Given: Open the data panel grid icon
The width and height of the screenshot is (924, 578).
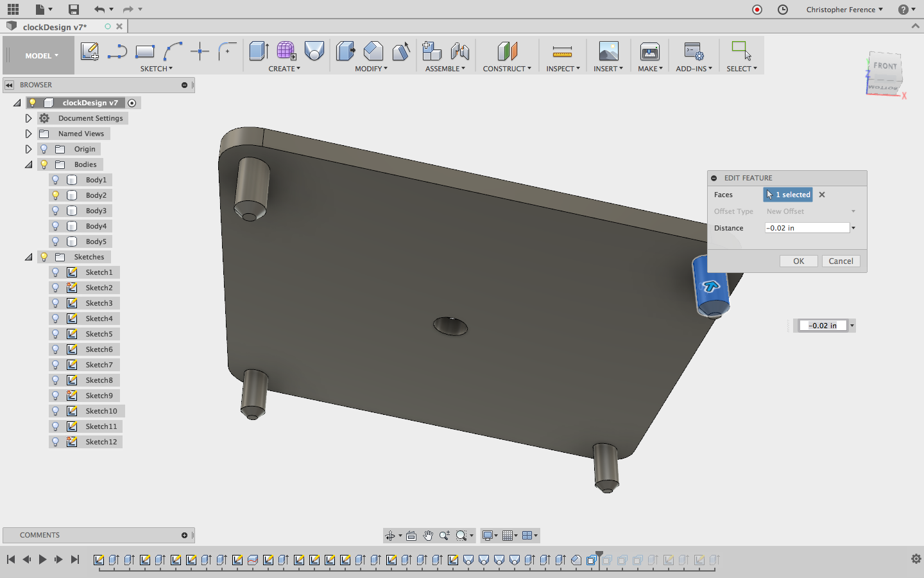Looking at the screenshot, I should point(13,9).
